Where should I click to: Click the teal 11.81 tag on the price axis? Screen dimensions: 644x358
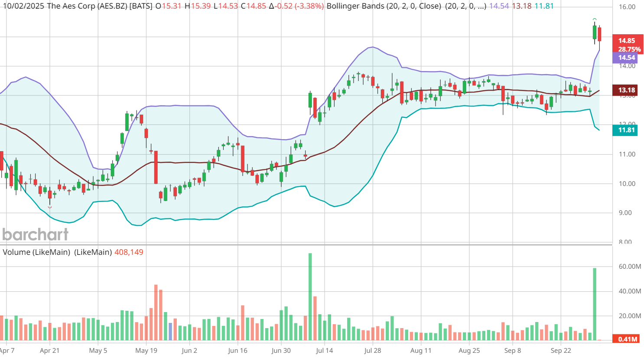pos(625,130)
